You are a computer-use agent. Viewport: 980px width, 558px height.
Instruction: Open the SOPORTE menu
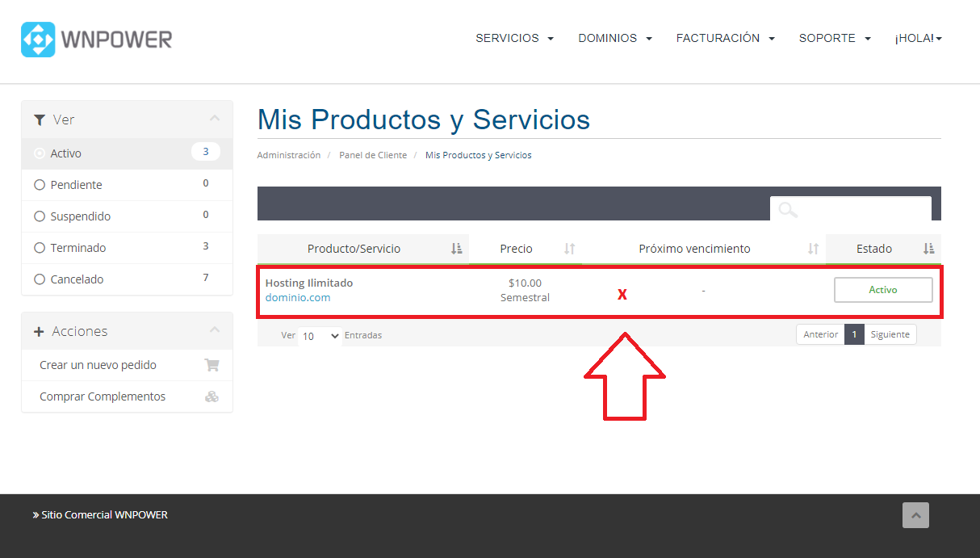pyautogui.click(x=835, y=38)
